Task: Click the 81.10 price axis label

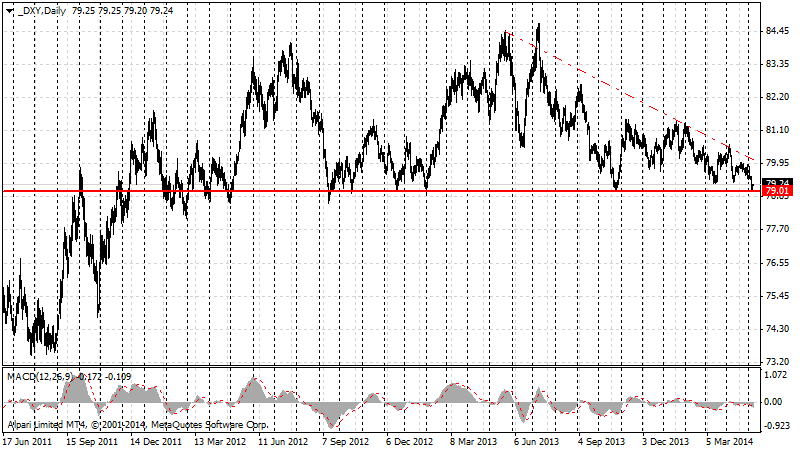Action: tap(777, 130)
